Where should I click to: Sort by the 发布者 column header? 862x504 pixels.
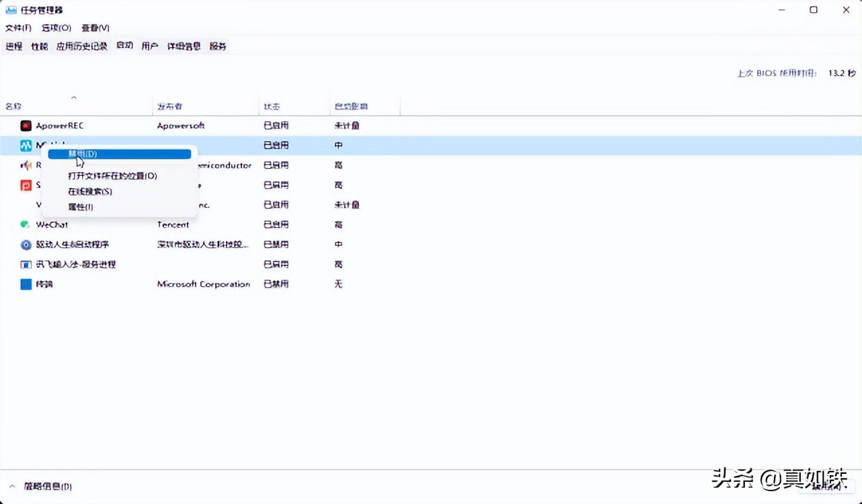(170, 106)
